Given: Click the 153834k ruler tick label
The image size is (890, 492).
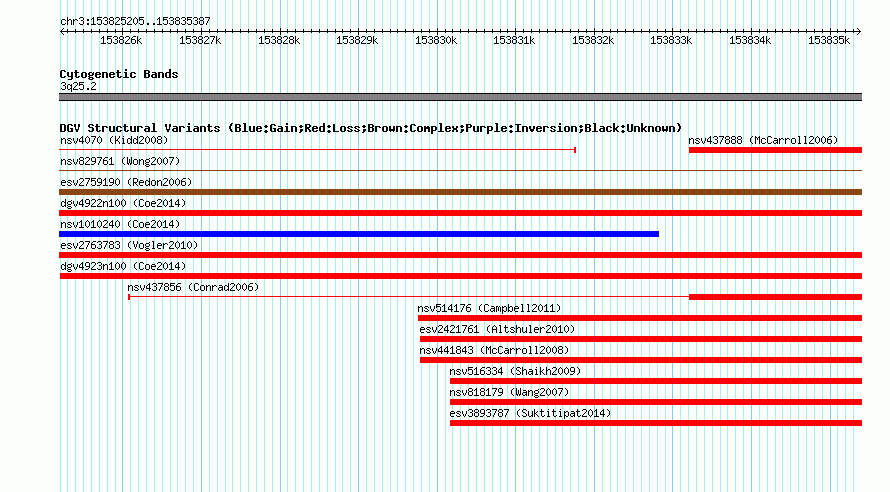Looking at the screenshot, I should point(750,40).
